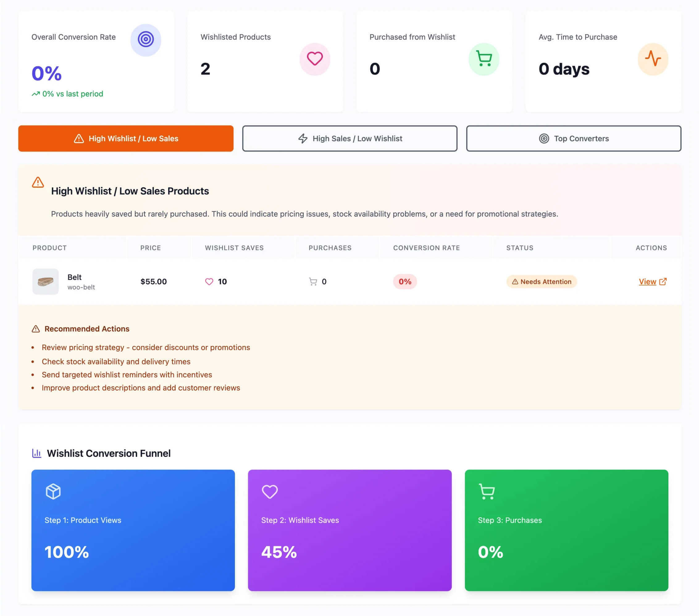This screenshot has width=699, height=616.
Task: Click the green cart icon on Purchased from Wishlist
Action: pyautogui.click(x=484, y=59)
